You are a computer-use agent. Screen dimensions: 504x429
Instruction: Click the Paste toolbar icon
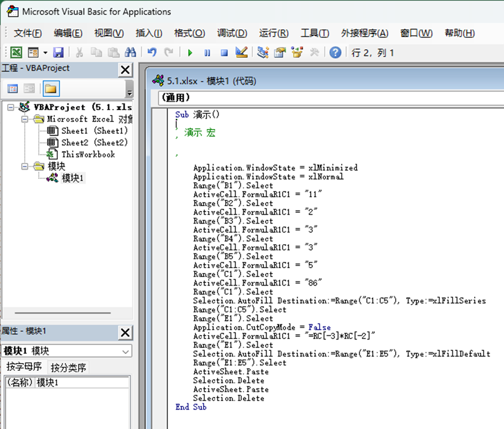[113, 53]
